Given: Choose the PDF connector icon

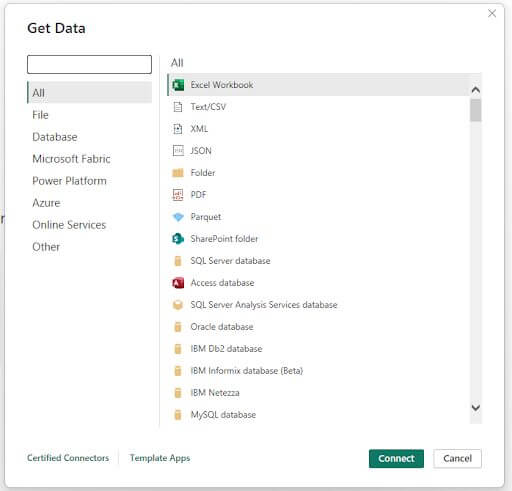Looking at the screenshot, I should 178,195.
